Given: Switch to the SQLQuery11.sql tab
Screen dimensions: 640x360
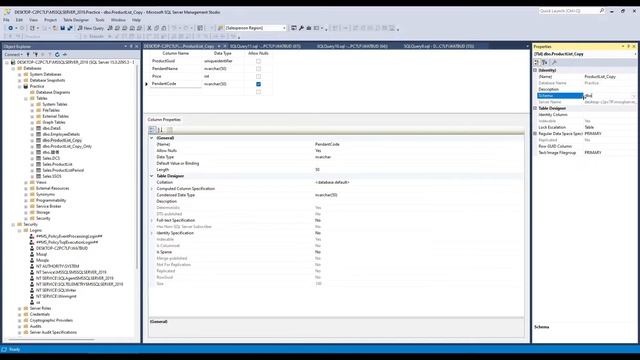Looking at the screenshot, I should tap(265, 47).
